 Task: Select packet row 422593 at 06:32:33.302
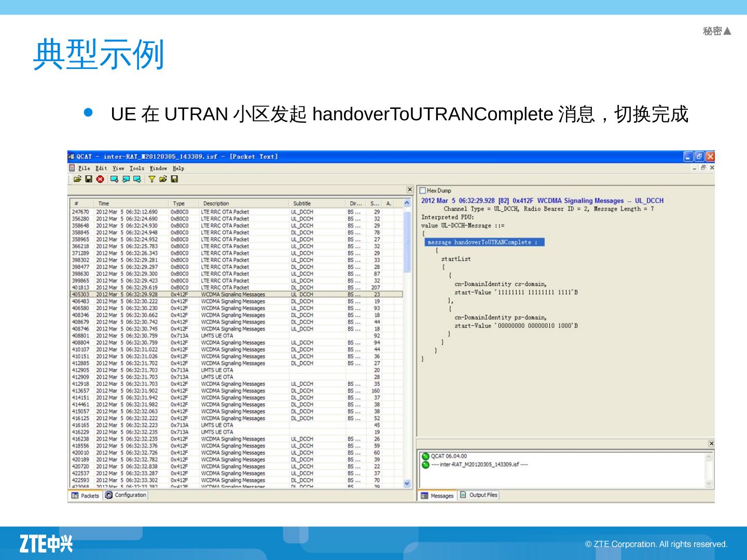point(236,480)
